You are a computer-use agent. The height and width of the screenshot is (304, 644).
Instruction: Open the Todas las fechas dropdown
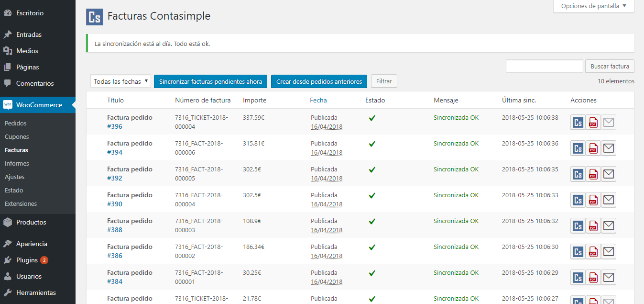click(x=120, y=81)
